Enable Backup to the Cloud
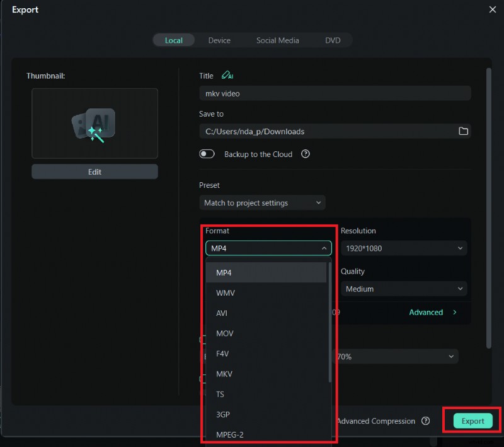 pos(207,153)
